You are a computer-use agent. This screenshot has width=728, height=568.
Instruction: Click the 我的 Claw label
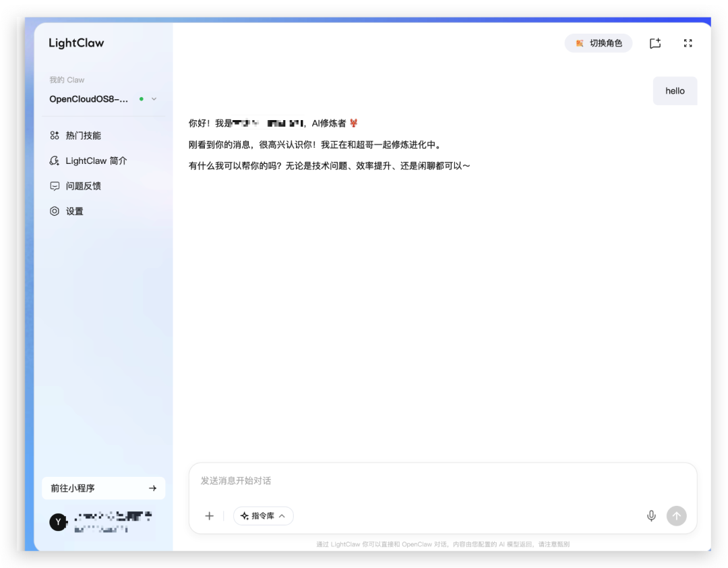tap(67, 80)
